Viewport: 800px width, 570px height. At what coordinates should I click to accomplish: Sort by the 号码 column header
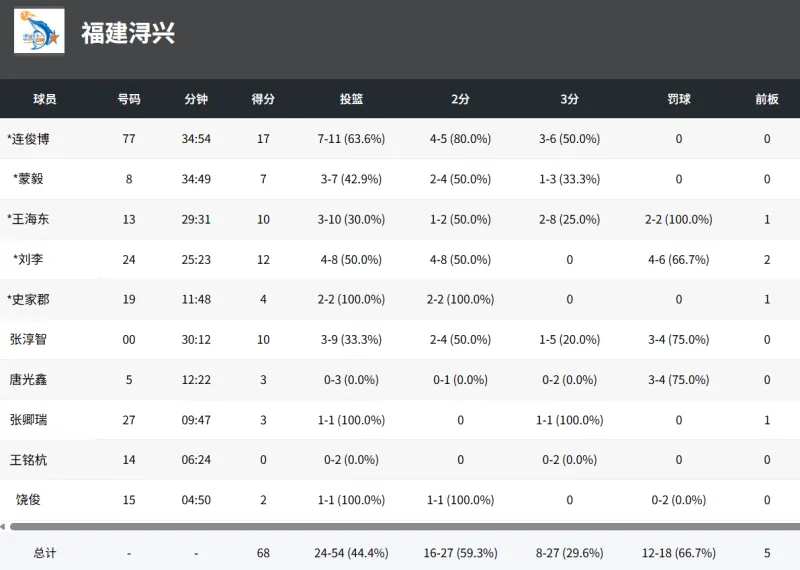129,99
